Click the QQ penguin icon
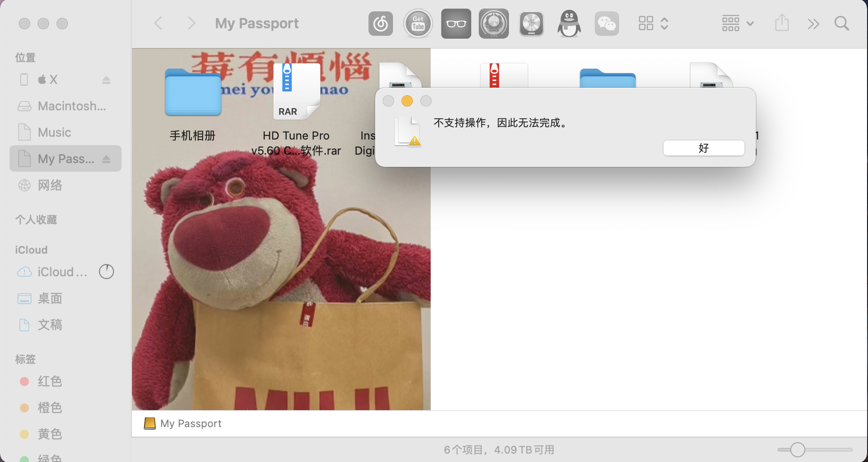This screenshot has width=868, height=462. coord(569,24)
